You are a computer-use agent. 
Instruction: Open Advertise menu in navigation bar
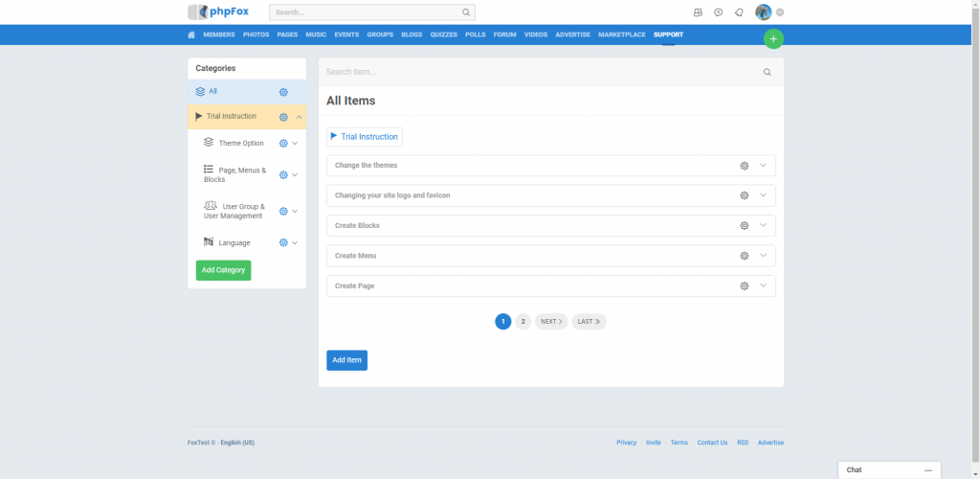coord(573,35)
